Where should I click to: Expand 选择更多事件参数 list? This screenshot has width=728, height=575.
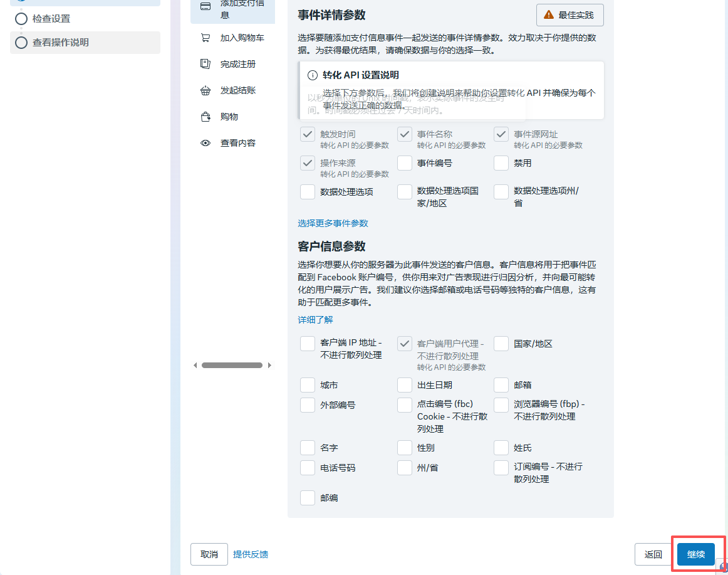point(333,223)
